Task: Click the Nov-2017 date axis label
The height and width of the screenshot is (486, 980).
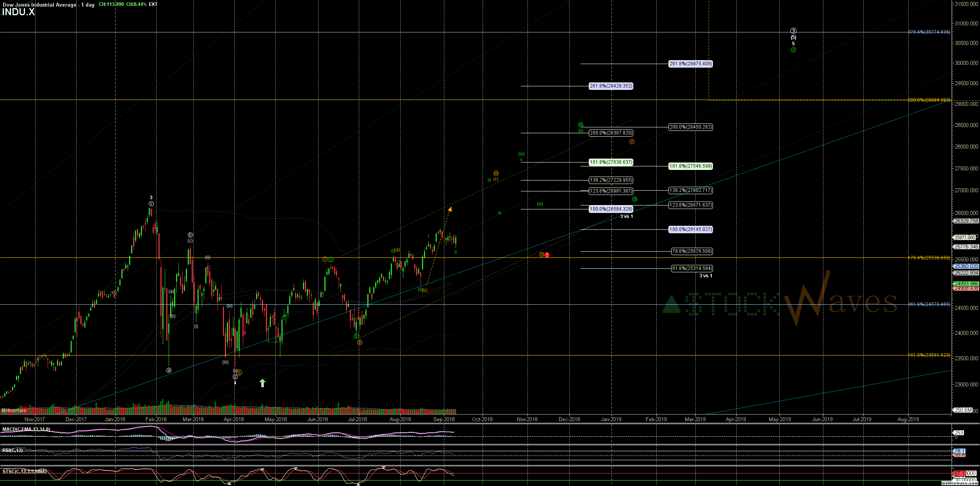Action: pos(34,419)
